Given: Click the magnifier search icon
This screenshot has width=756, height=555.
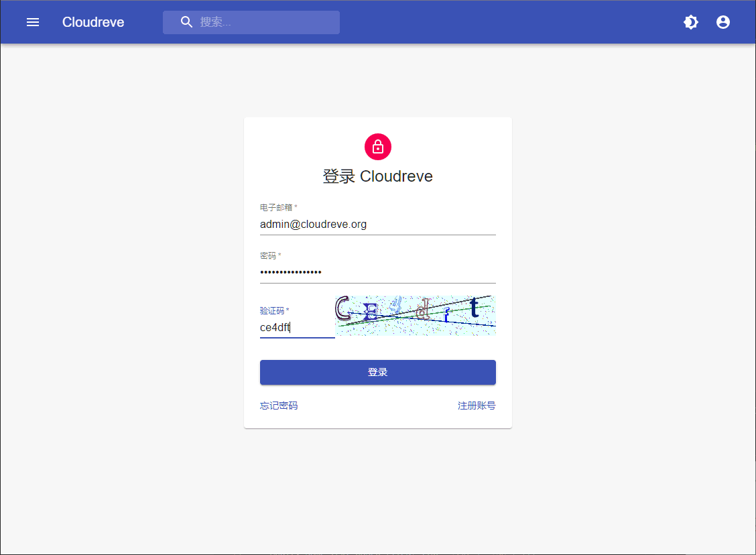Looking at the screenshot, I should (x=187, y=22).
